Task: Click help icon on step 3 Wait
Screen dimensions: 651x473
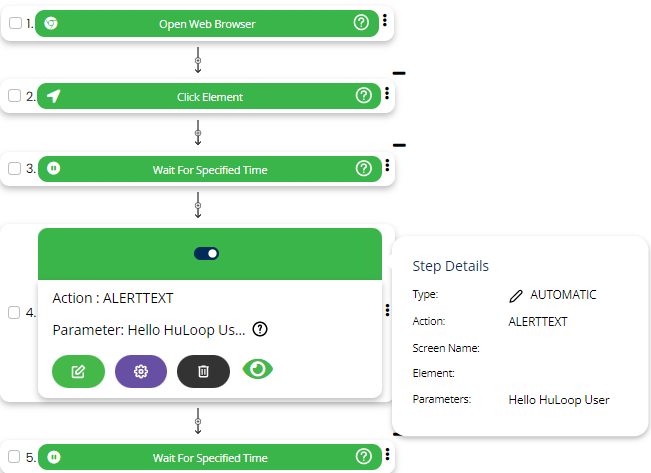Action: point(363,169)
